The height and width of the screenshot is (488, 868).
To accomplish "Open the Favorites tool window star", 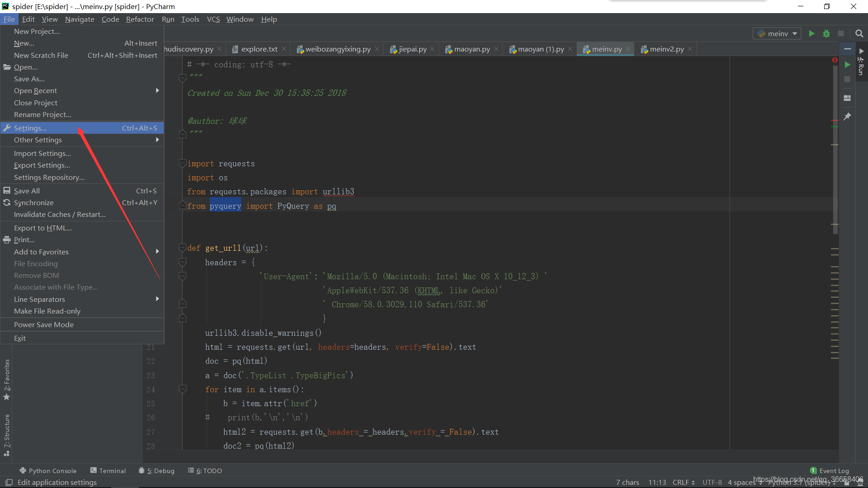I will (x=7, y=397).
